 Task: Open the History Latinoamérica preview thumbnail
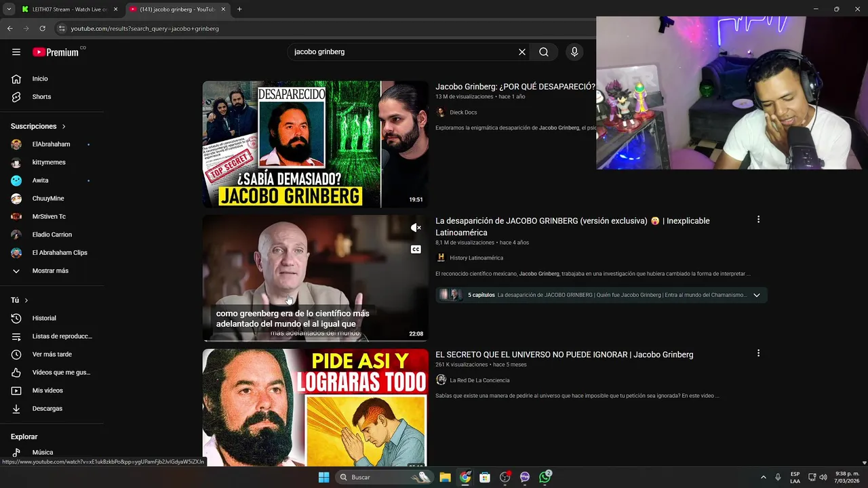pyautogui.click(x=315, y=278)
